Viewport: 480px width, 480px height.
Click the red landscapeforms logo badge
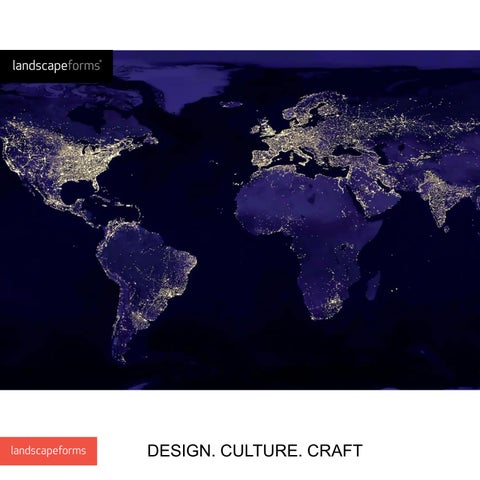tap(48, 451)
